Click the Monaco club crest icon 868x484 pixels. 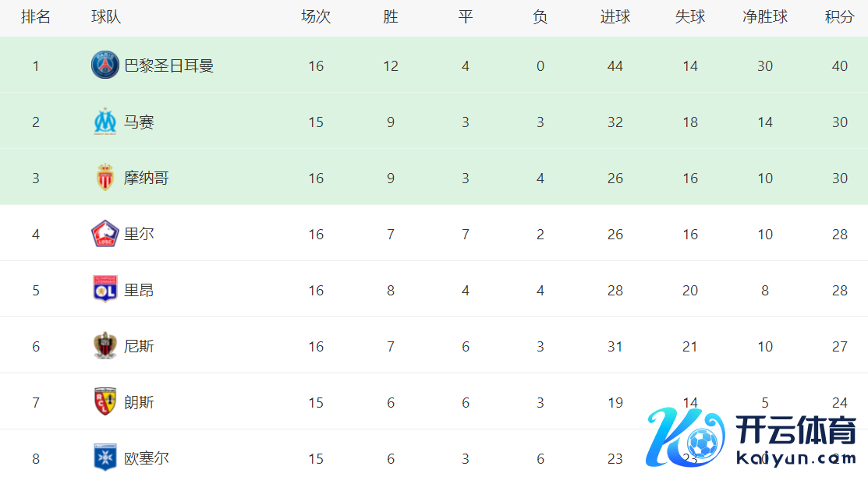(x=105, y=178)
